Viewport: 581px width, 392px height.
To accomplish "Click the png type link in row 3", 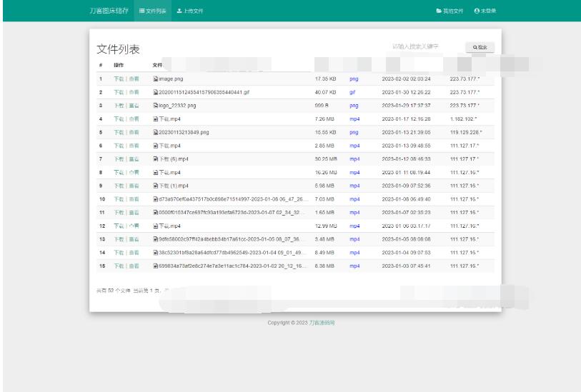I will (x=354, y=106).
